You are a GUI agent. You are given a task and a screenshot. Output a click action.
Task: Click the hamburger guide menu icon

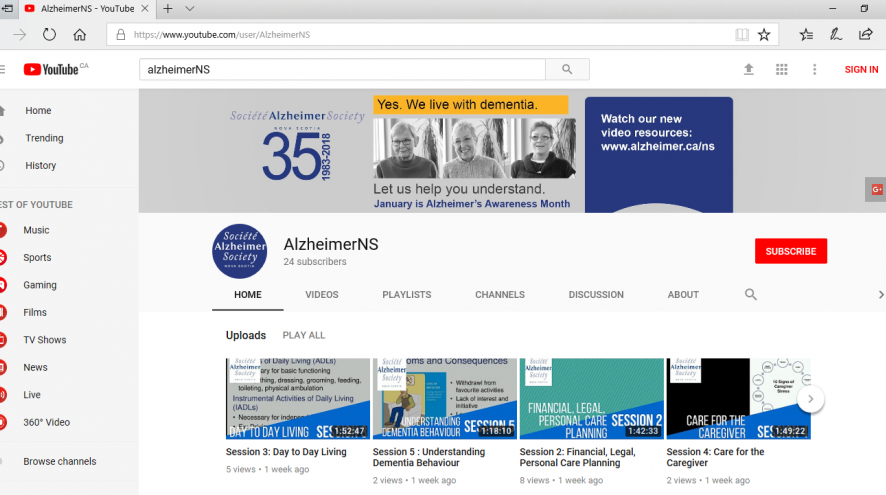(3, 69)
